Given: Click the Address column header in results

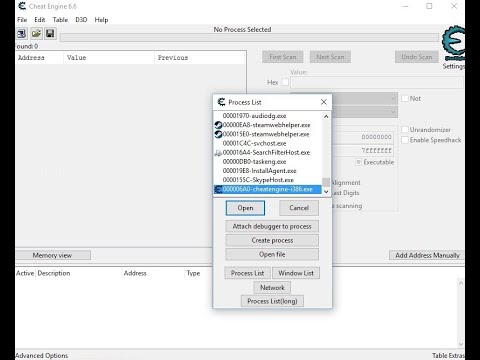Looking at the screenshot, I should tap(39, 58).
